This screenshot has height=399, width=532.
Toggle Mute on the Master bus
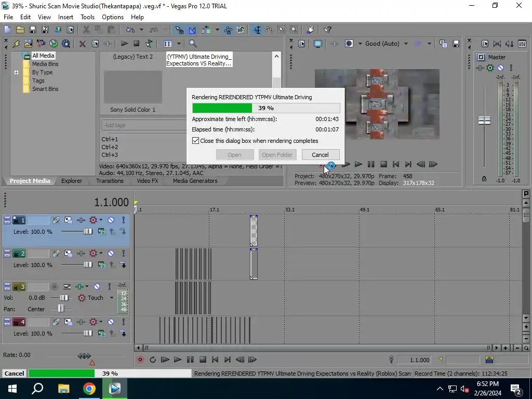pyautogui.click(x=500, y=68)
